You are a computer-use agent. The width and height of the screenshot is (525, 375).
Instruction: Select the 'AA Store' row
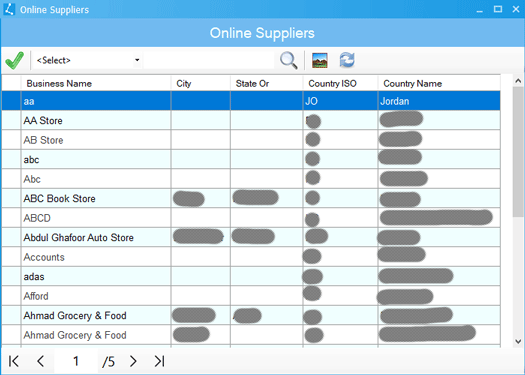pos(251,121)
